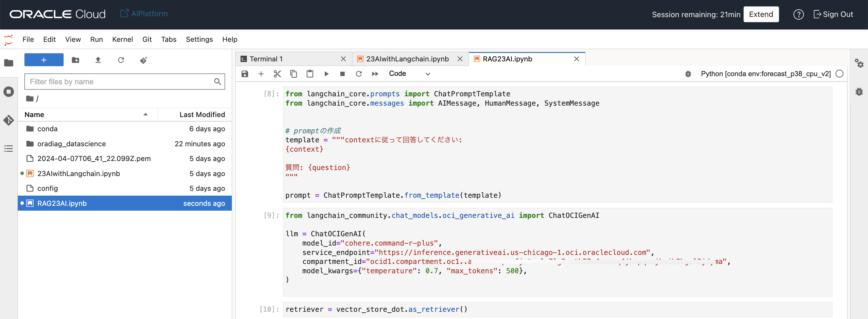Run the selected cell

[x=326, y=74]
